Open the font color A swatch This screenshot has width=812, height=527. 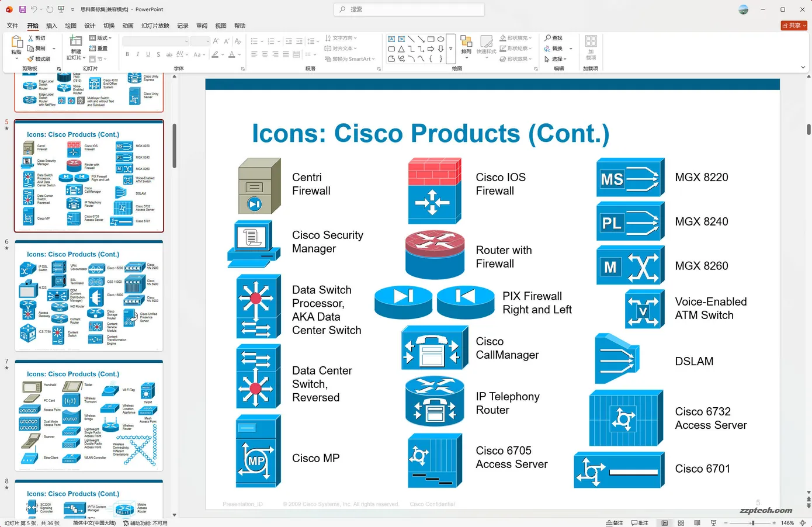pyautogui.click(x=231, y=54)
